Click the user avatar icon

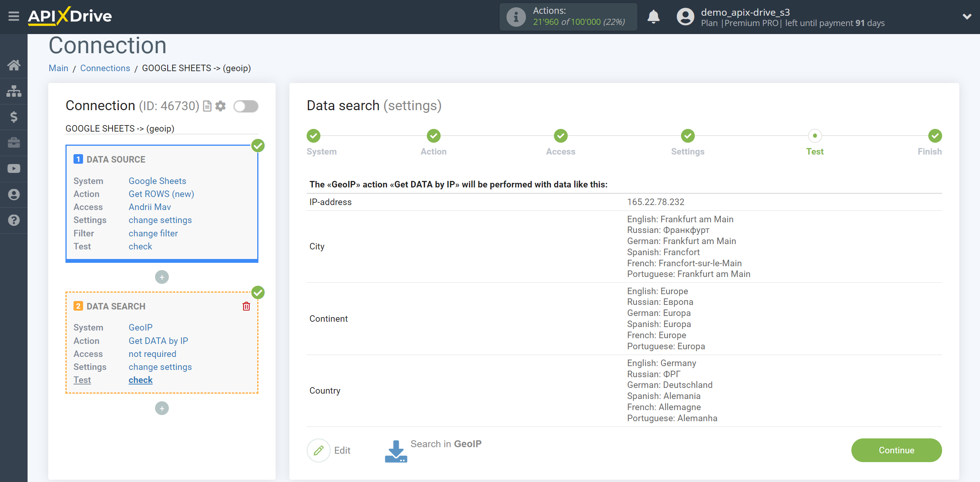tap(685, 17)
